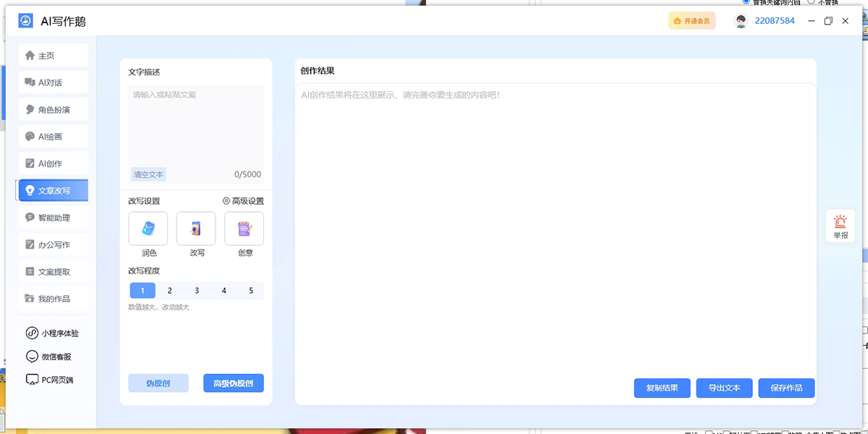This screenshot has width=868, height=434.
Task: Click the '数值越大，改动越大' hint text
Action: tap(158, 307)
